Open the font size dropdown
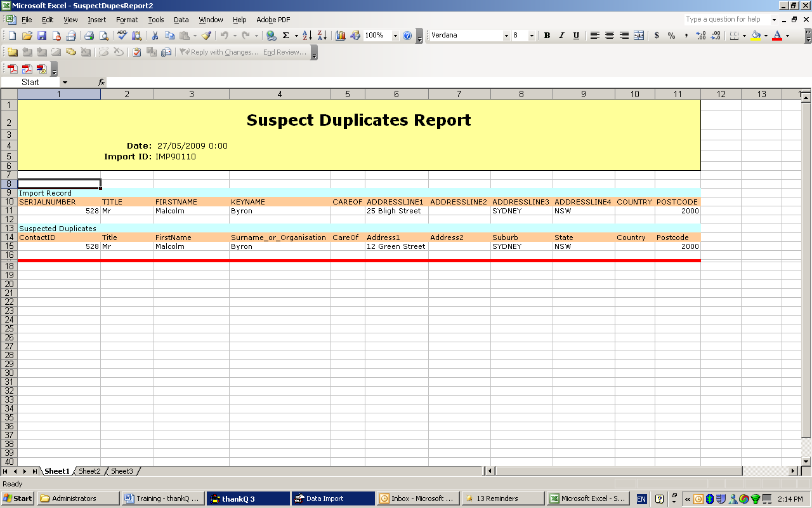The width and height of the screenshot is (812, 508). [x=532, y=36]
